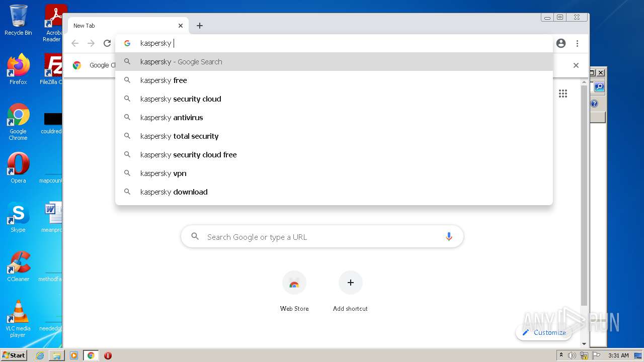
Task: Click the Chrome back arrow button
Action: tap(75, 43)
